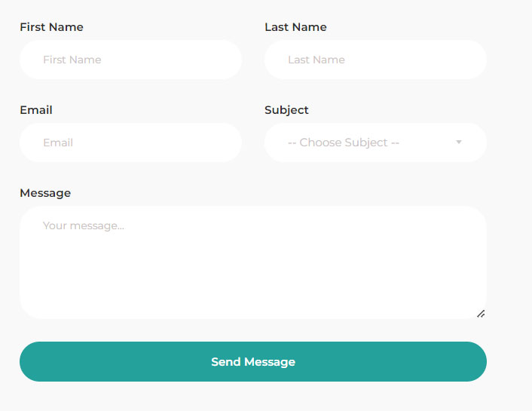Click the Subject label text
This screenshot has width=532, height=411.
click(x=286, y=110)
